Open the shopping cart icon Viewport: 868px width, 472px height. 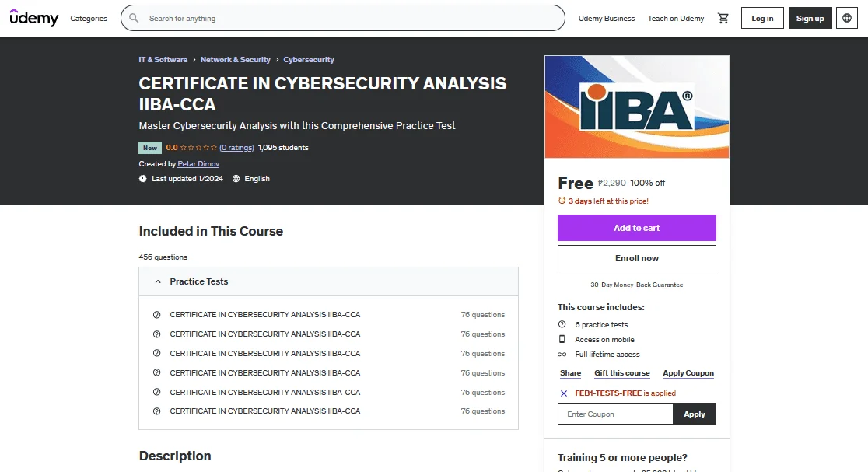723,18
